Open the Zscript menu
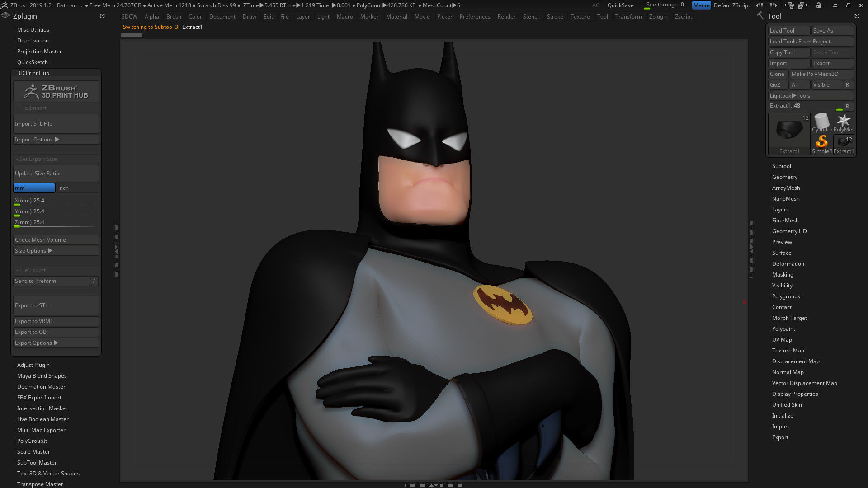 (683, 17)
